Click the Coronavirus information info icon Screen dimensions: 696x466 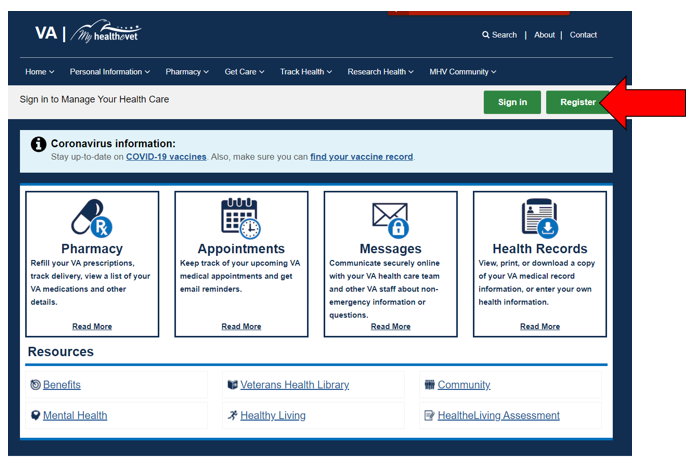pyautogui.click(x=39, y=144)
